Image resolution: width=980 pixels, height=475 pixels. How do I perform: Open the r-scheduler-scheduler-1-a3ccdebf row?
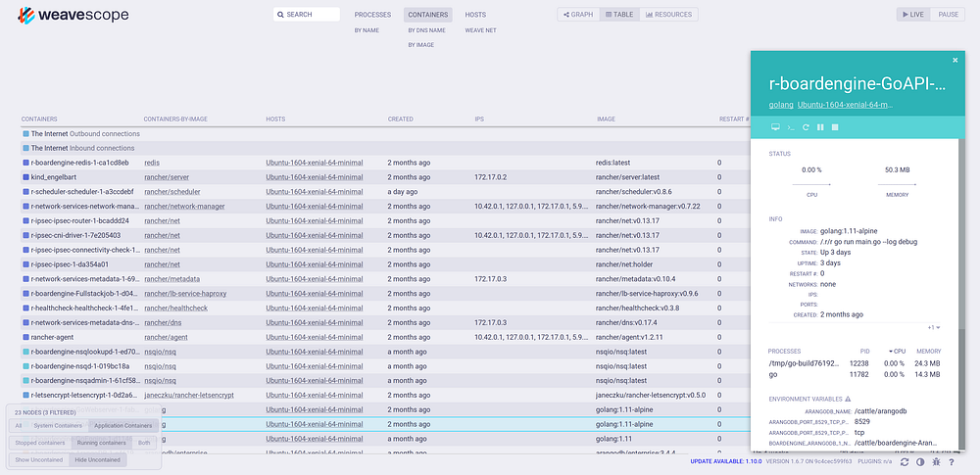385,191
